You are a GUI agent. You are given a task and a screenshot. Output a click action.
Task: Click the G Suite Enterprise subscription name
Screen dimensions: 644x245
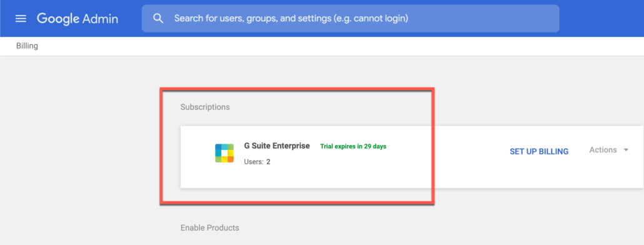click(x=277, y=146)
